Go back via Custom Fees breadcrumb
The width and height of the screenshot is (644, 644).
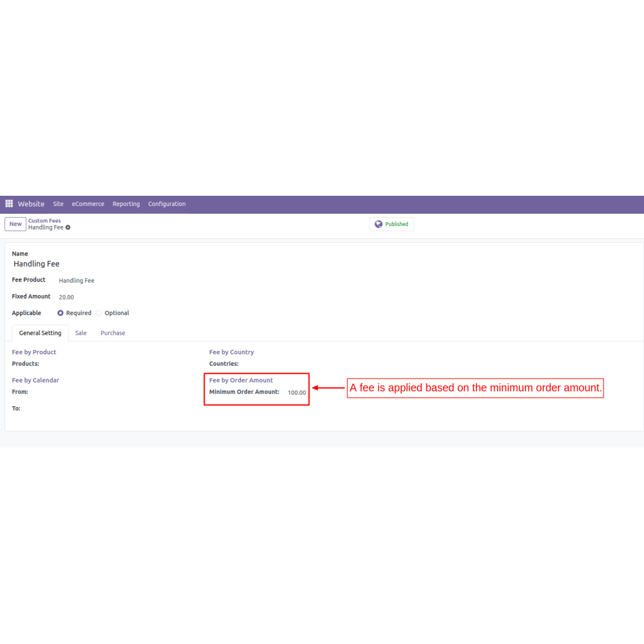[x=44, y=220]
